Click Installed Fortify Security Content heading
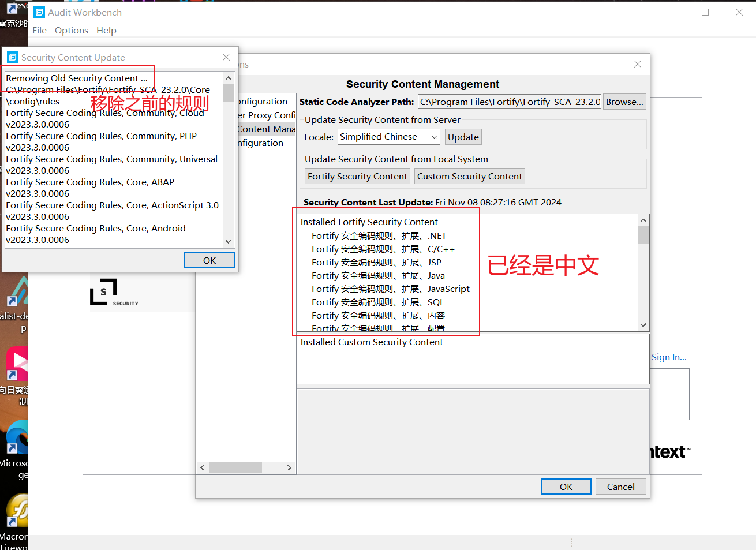Image resolution: width=756 pixels, height=550 pixels. [369, 222]
